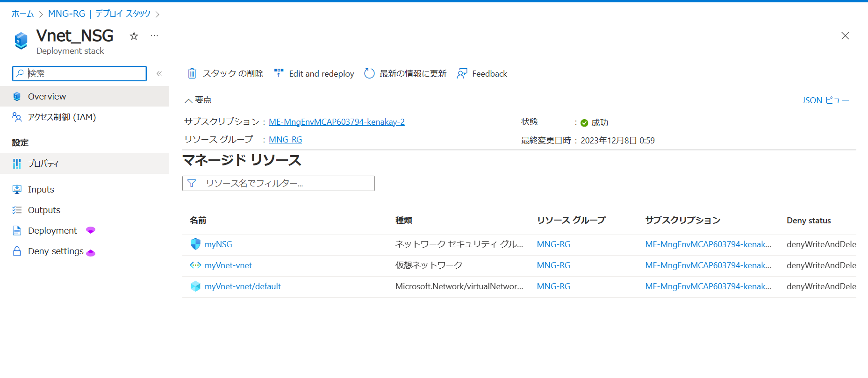Open the myVnet-vnet resource link
Image resolution: width=868 pixels, height=378 pixels.
click(x=228, y=265)
